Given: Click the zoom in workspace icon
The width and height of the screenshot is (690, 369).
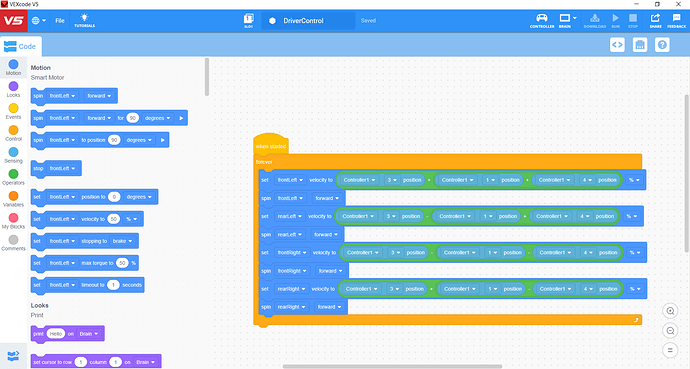Looking at the screenshot, I should [x=670, y=311].
